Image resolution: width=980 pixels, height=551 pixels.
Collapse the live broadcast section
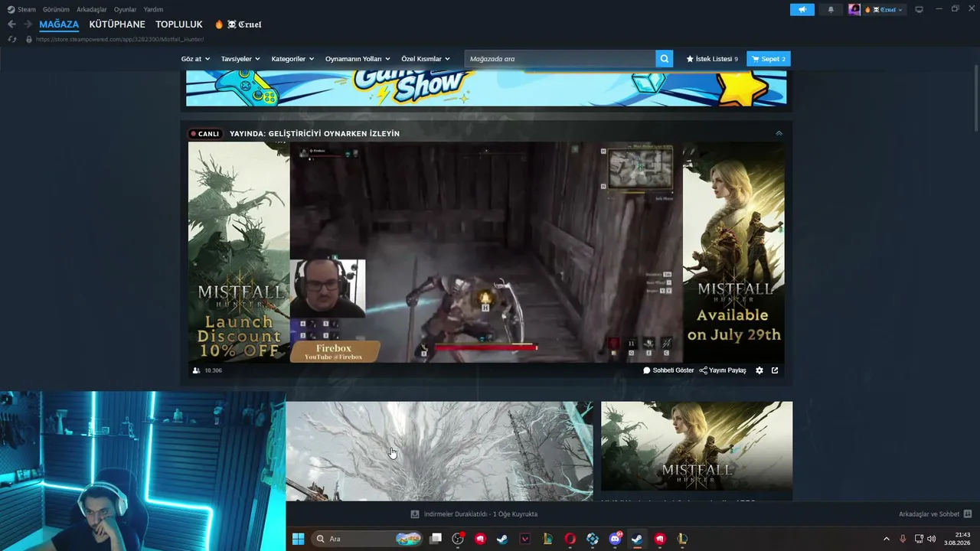pos(779,133)
